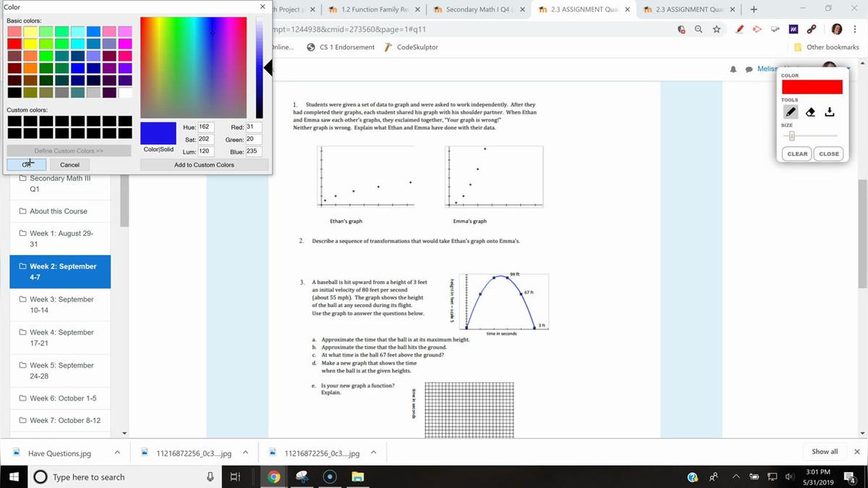The width and height of the screenshot is (868, 488).
Task: Click the volume icon in system tray
Action: pyautogui.click(x=791, y=477)
